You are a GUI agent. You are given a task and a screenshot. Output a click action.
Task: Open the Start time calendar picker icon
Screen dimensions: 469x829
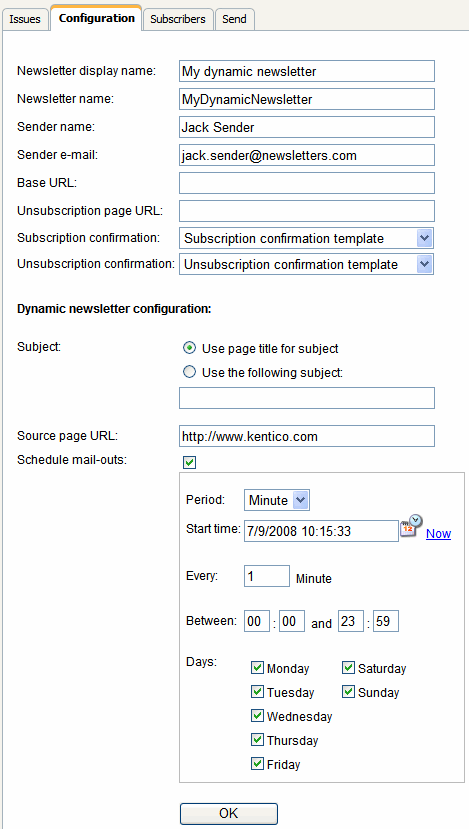point(411,527)
